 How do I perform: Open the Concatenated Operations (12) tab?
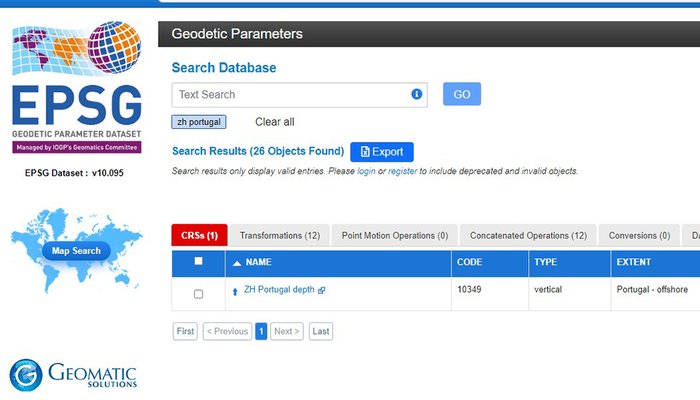tap(528, 236)
